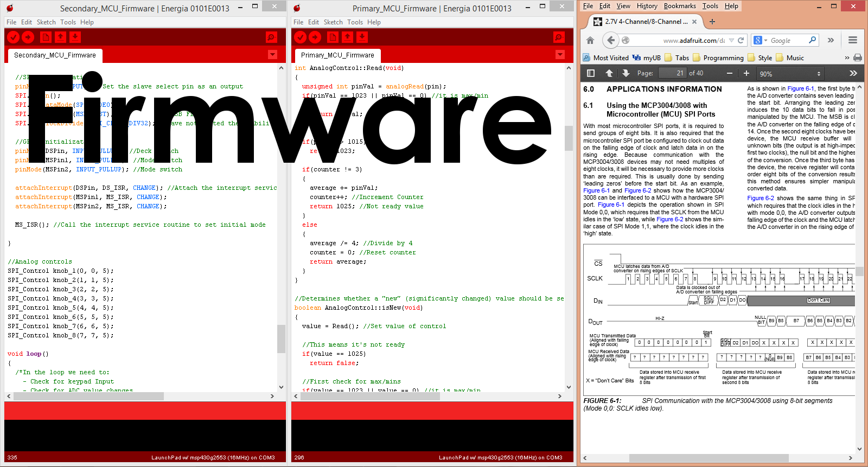Open Help menu in Primary_MCU_Firmware window
The height and width of the screenshot is (467, 868).
[x=374, y=22]
